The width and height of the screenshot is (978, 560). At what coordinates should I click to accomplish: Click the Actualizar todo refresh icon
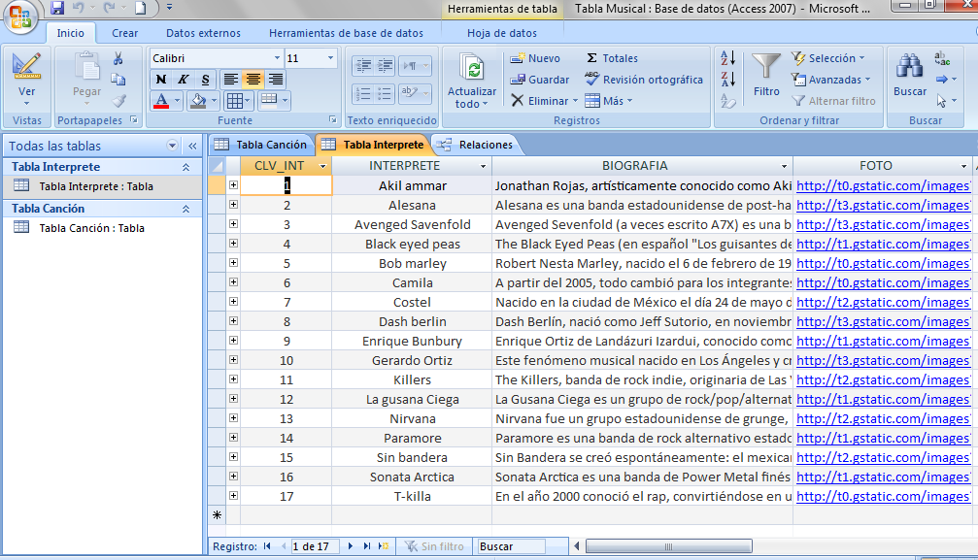(x=472, y=69)
